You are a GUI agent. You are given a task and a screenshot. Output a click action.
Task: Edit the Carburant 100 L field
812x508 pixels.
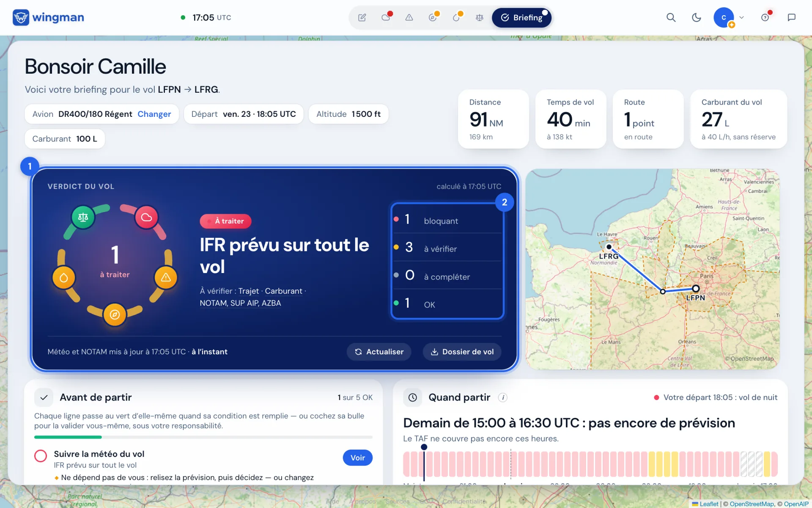(65, 139)
